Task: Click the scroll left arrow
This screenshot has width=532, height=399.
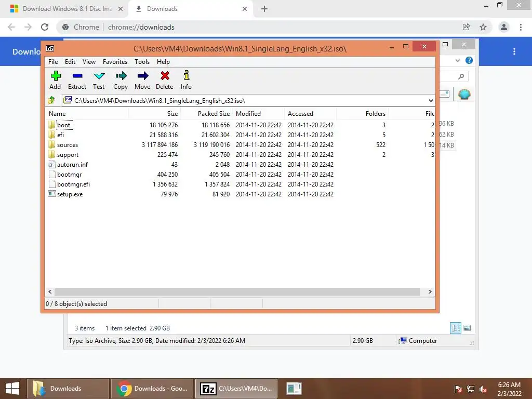Action: 50,292
